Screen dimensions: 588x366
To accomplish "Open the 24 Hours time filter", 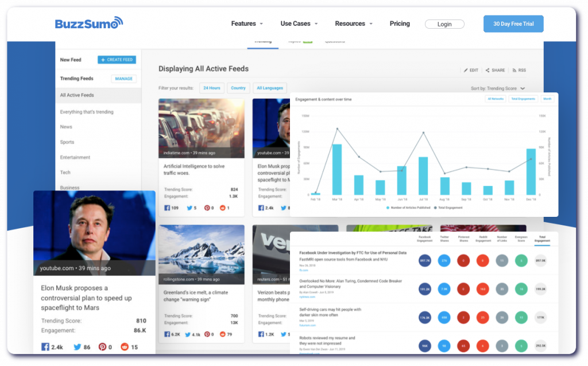I will coord(212,88).
